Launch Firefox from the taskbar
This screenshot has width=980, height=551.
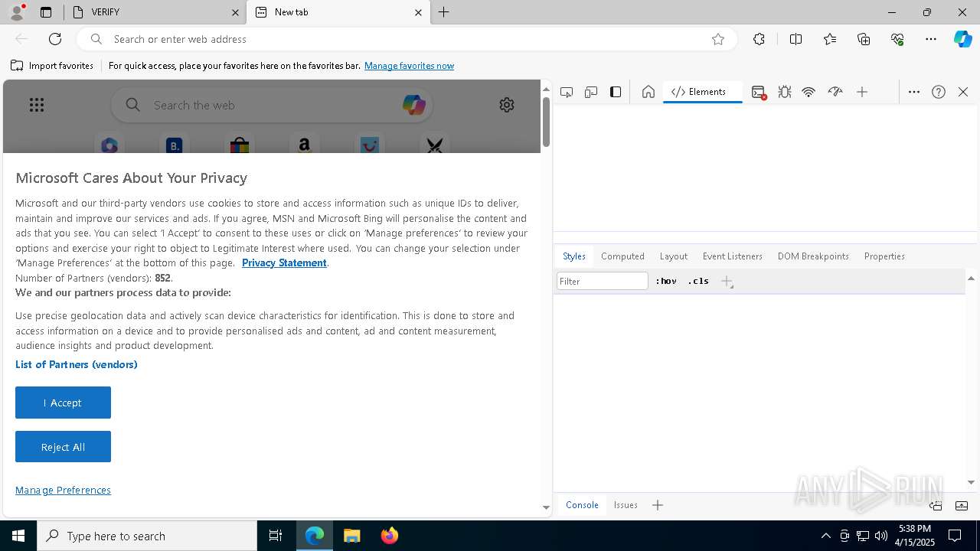coord(390,536)
